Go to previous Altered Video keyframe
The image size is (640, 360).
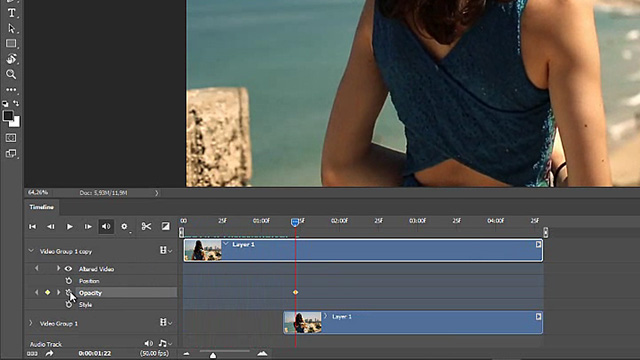coord(37,269)
